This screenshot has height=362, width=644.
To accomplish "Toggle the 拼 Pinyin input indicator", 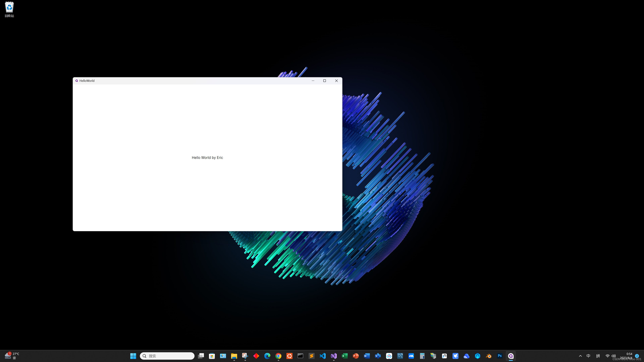I will [598, 356].
